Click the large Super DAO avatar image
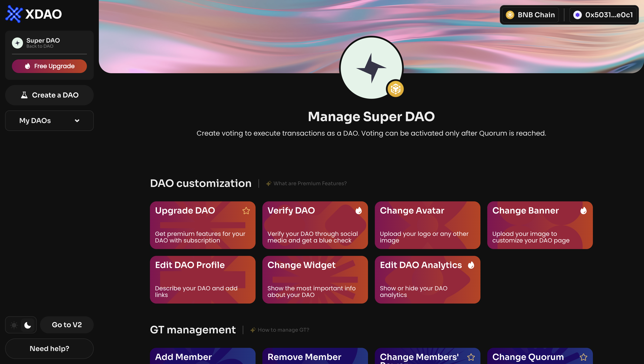644x364 pixels. pyautogui.click(x=371, y=68)
